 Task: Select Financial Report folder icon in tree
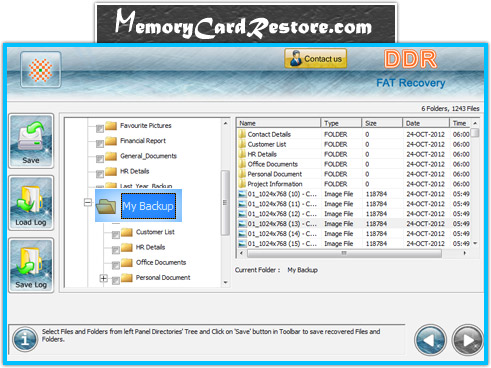(x=111, y=141)
